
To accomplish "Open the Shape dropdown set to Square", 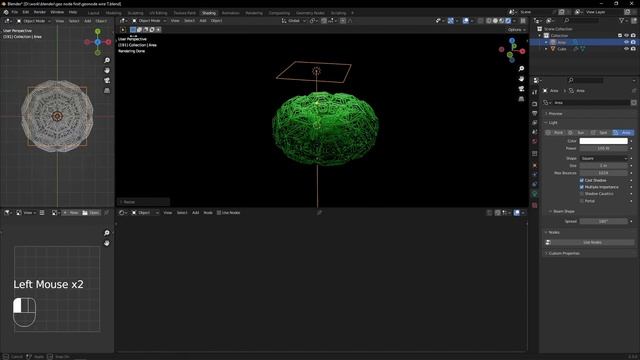I will [604, 158].
